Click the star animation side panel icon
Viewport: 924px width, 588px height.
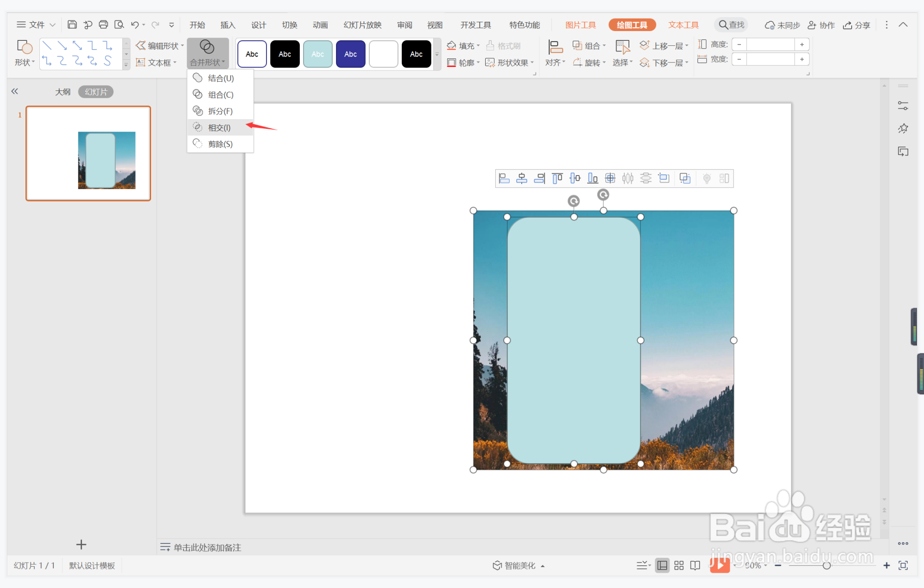903,128
